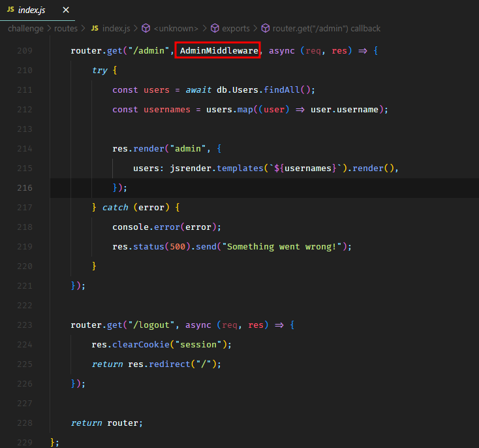Open the challenge folder breadcrumb
The image size is (479, 448).
[25, 29]
